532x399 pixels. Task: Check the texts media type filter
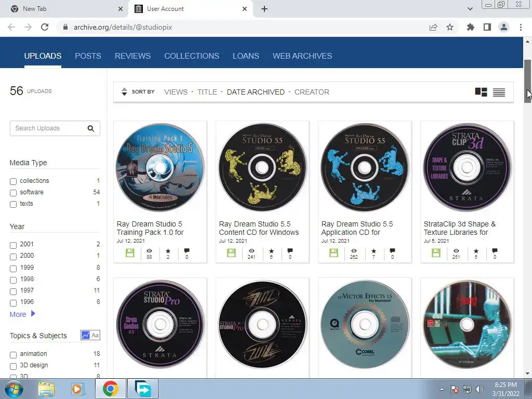(x=13, y=204)
